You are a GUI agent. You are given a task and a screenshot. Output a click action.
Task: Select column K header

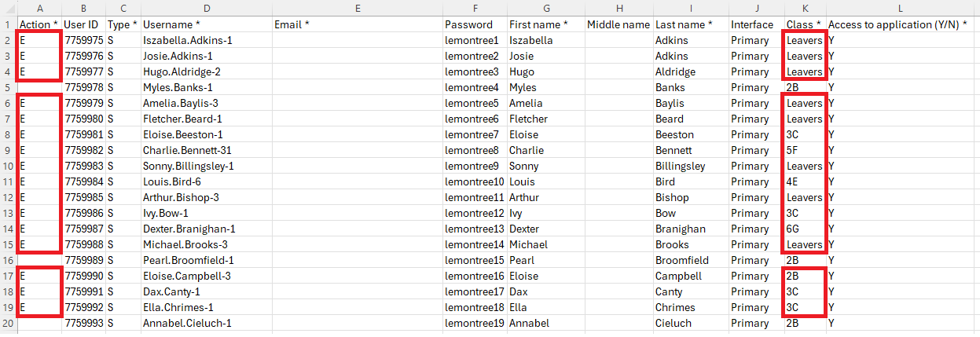tap(805, 8)
